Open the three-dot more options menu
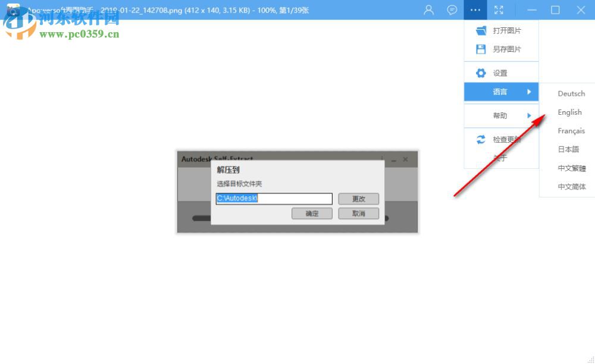Screen dimensions: 595x364 475,10
